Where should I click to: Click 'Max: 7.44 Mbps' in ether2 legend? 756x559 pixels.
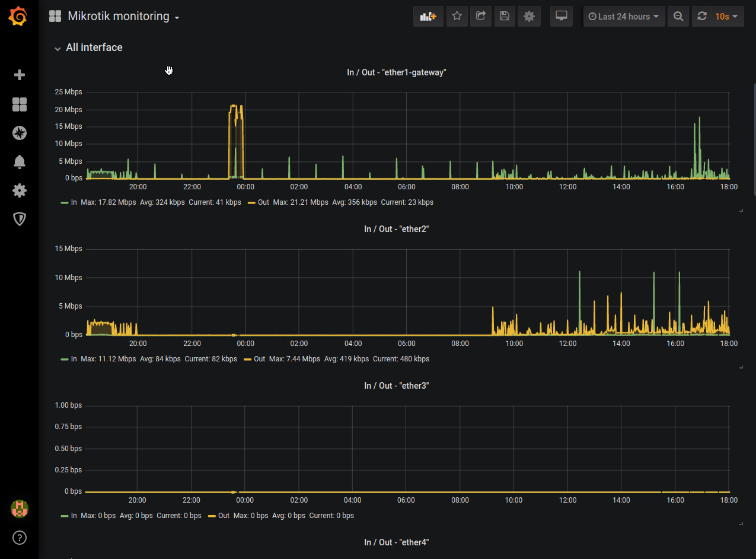pyautogui.click(x=294, y=359)
